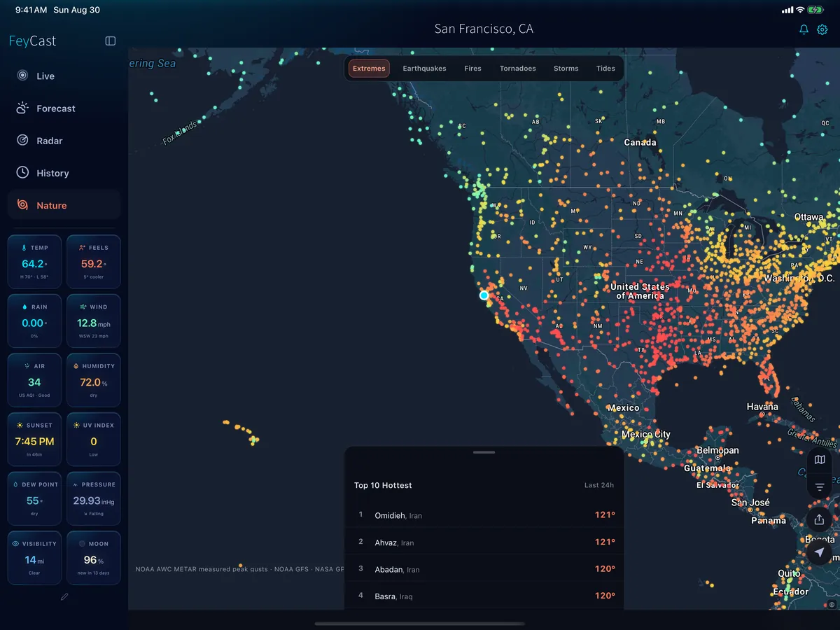Open the HUMIDITY 72.0% tile
Screen dimensions: 840x630
[94, 380]
